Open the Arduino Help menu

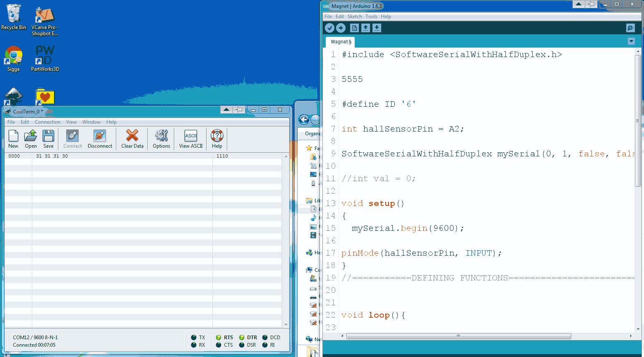tap(386, 17)
